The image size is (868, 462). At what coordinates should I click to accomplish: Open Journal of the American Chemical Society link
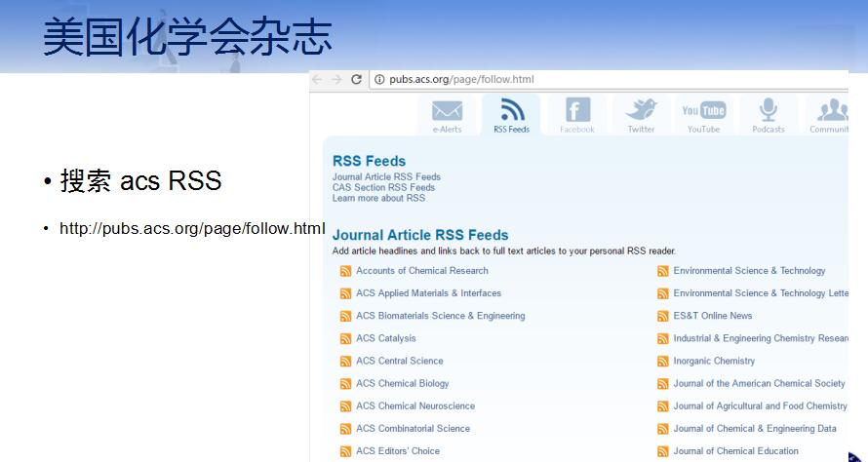[x=759, y=383]
